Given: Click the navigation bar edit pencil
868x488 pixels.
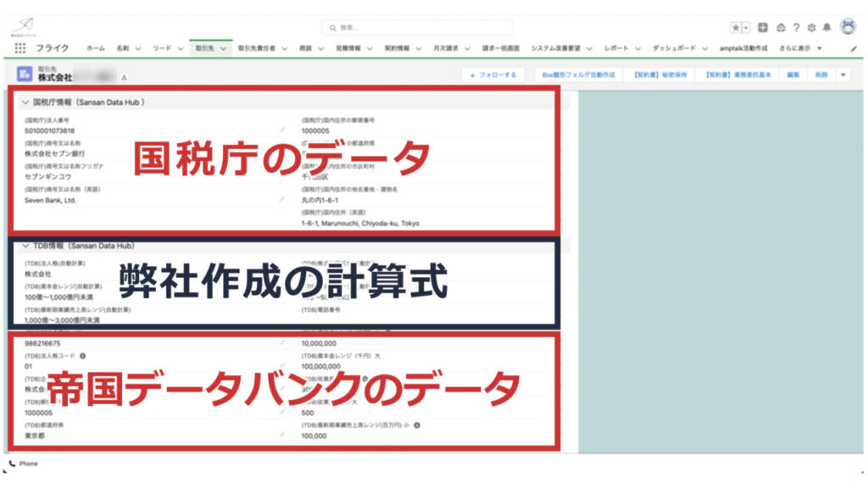Looking at the screenshot, I should point(853,49).
